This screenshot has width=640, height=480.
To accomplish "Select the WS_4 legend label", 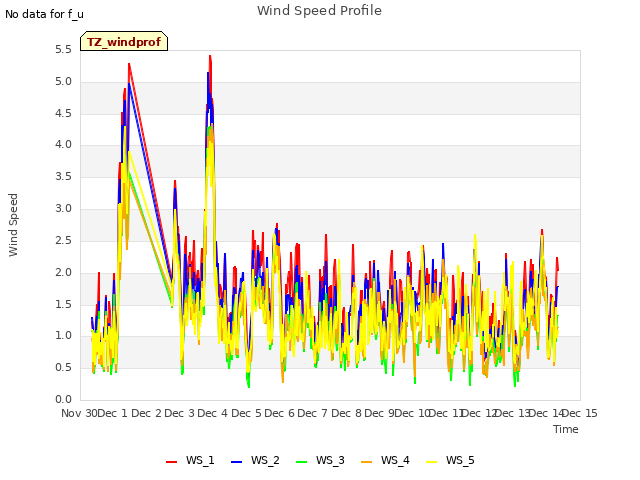I will coord(395,460).
